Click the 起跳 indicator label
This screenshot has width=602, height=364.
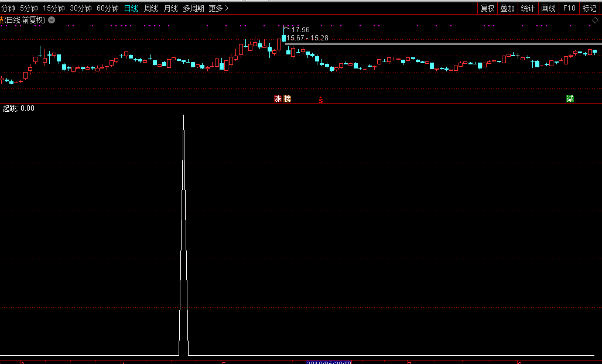click(11, 108)
